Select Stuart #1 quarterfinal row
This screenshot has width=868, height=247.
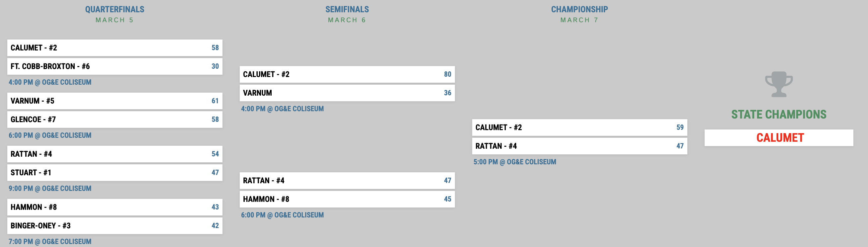click(115, 173)
